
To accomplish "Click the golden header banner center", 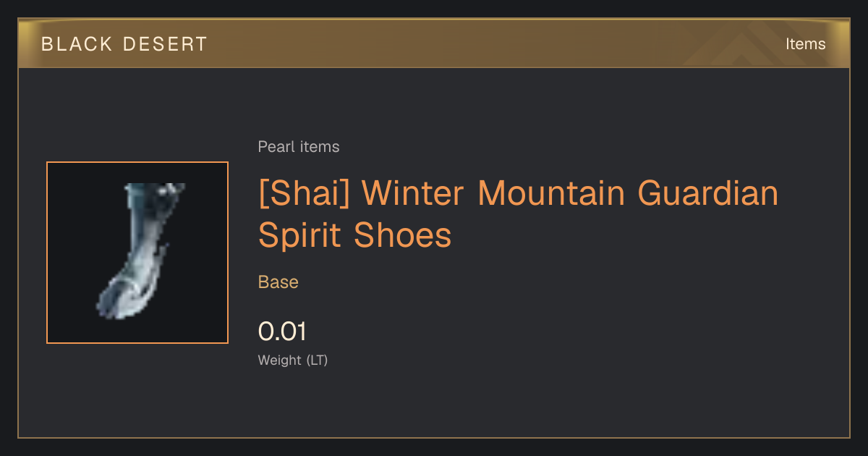I will [x=434, y=44].
